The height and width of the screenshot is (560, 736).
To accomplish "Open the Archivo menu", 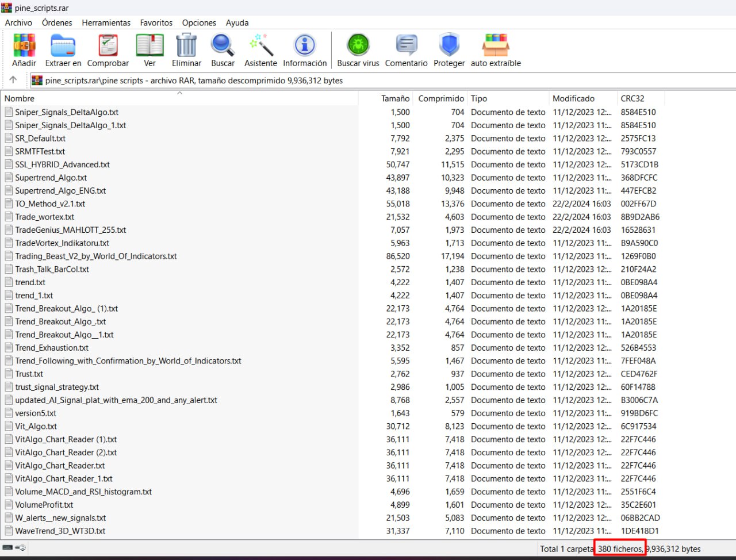I will coord(18,22).
